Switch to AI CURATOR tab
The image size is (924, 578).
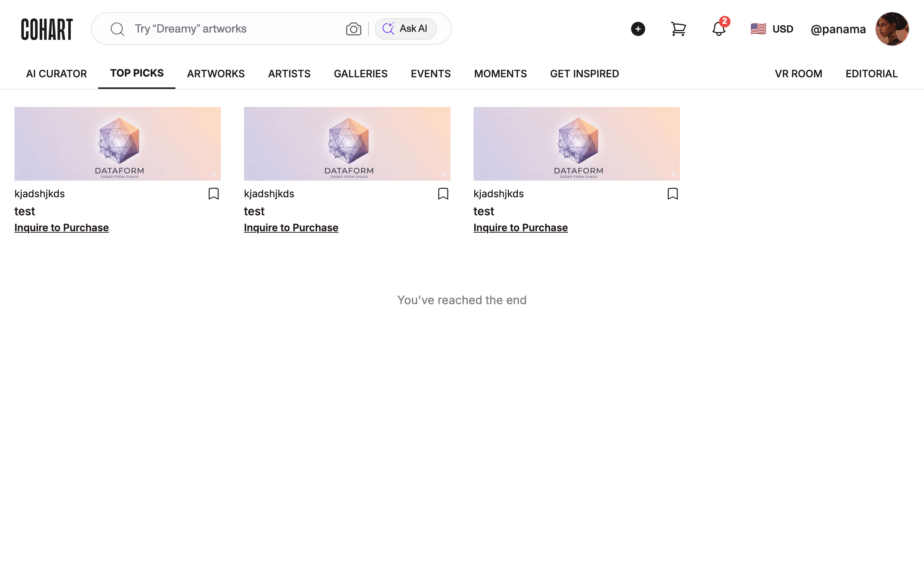coord(56,73)
